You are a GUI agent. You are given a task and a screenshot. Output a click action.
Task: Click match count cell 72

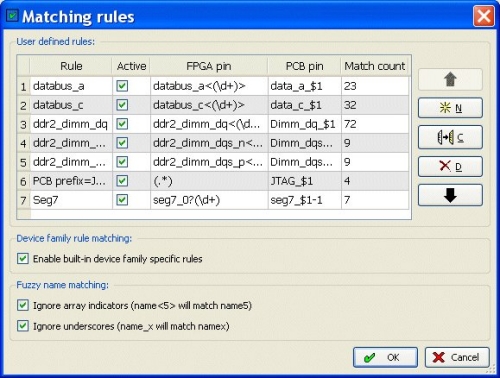coord(375,124)
